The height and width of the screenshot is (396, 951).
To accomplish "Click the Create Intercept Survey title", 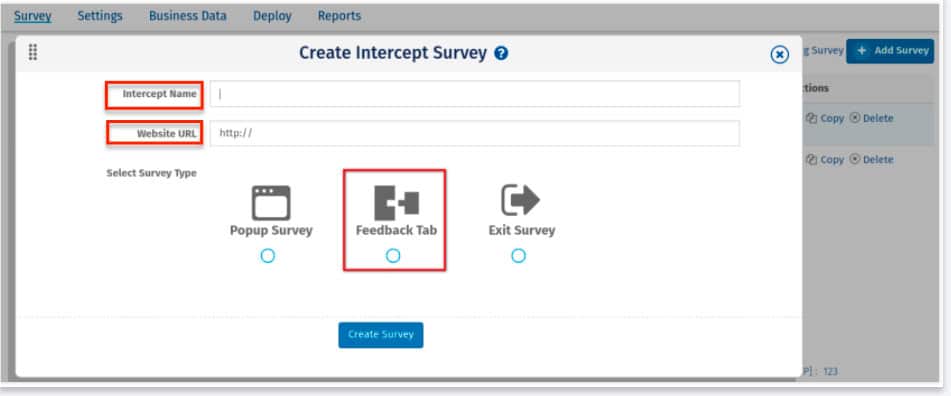I will pyautogui.click(x=393, y=53).
